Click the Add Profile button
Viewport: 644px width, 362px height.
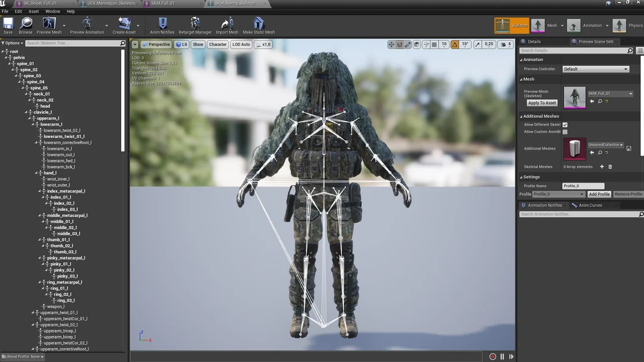tap(599, 194)
